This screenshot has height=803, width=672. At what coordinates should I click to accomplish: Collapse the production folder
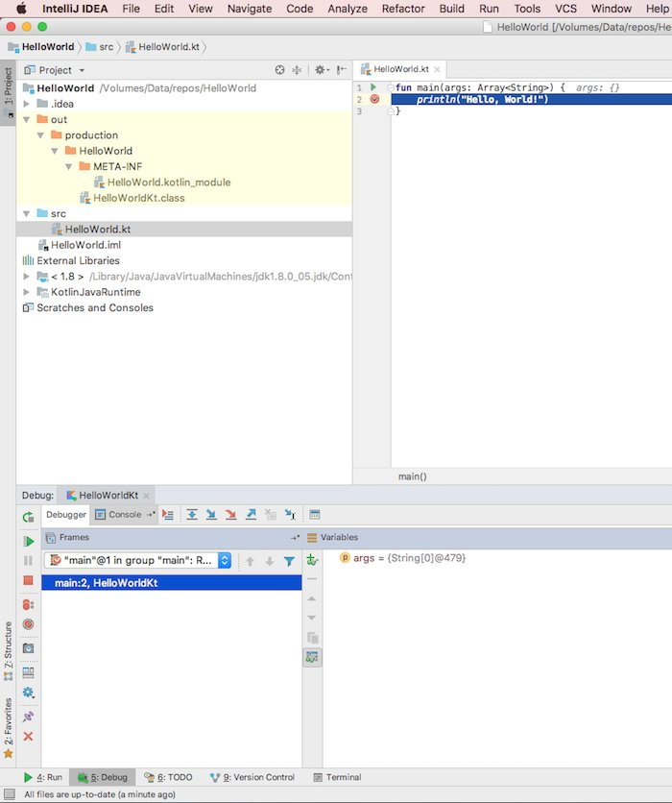click(40, 135)
